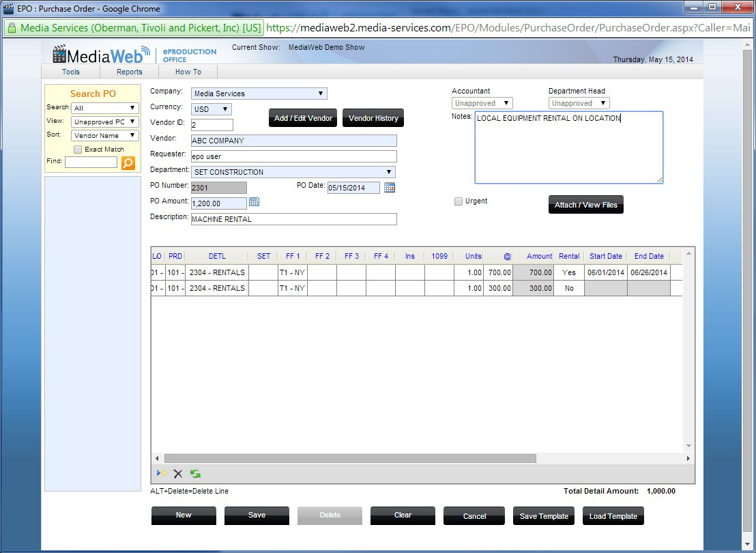The image size is (756, 553).
Task: Click the Requester field
Action: pyautogui.click(x=294, y=156)
